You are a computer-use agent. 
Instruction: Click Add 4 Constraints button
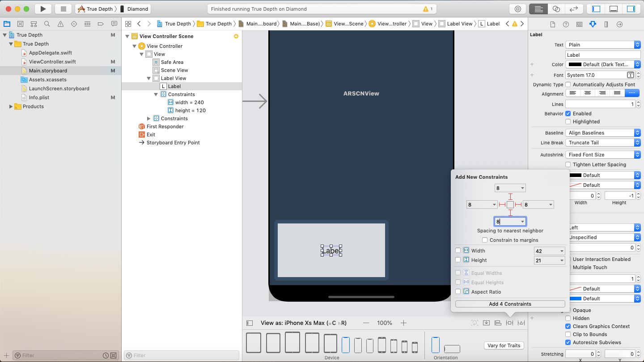click(x=510, y=304)
